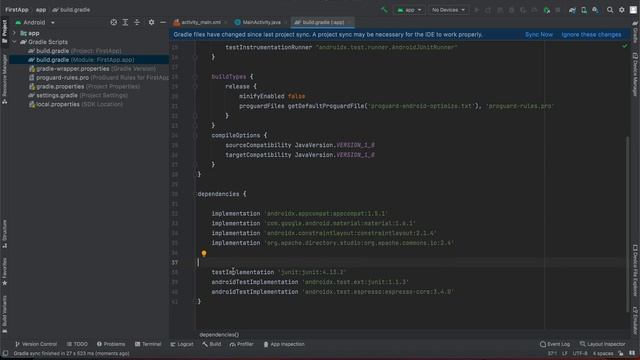Select build.gradle (Module: FirstApp.app) file

coord(81,60)
